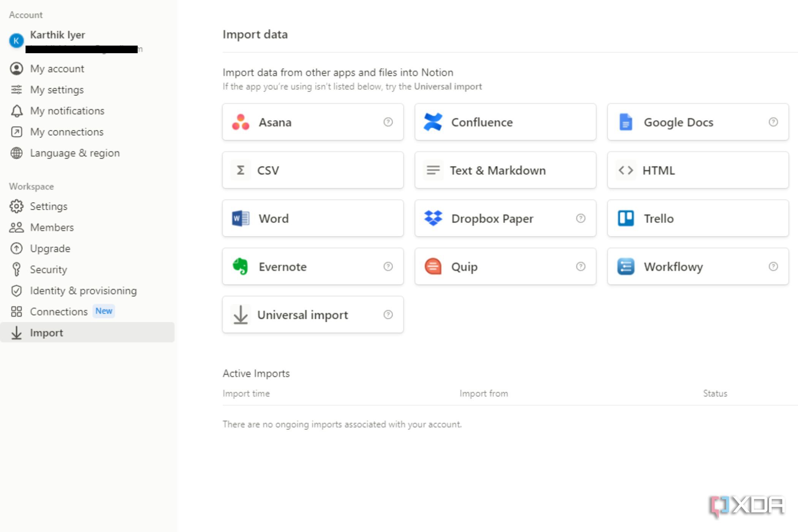Import Text & Markdown files
This screenshot has height=532, width=798.
[x=505, y=170]
